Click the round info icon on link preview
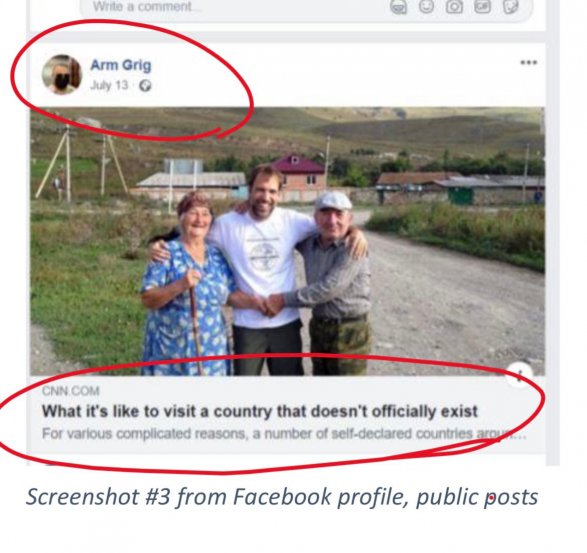This screenshot has height=553, width=587. 519,374
